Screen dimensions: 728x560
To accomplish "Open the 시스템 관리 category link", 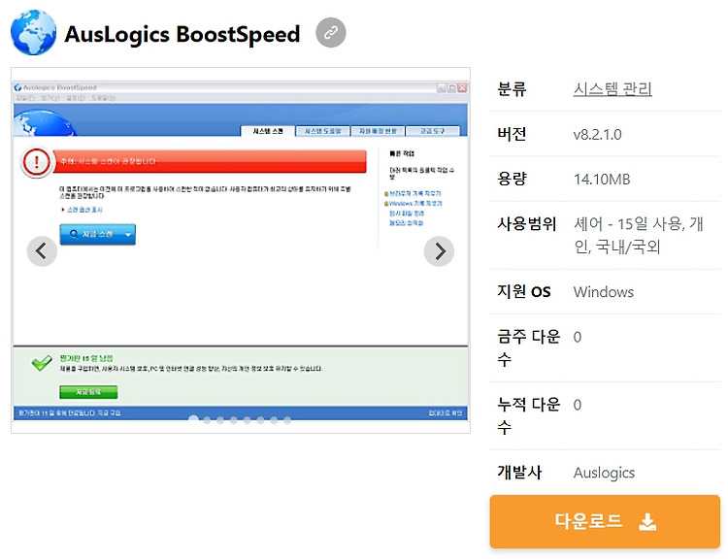I will click(x=612, y=88).
